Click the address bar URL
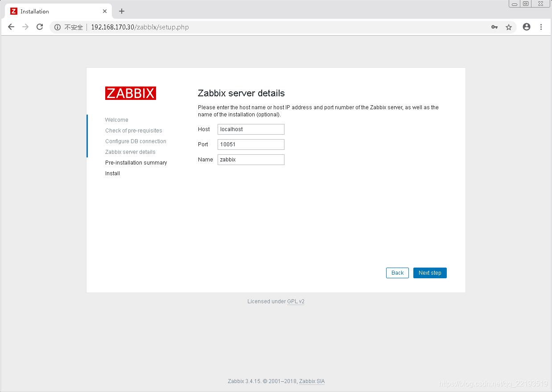Viewport: 552px width, 392px height. (x=140, y=27)
